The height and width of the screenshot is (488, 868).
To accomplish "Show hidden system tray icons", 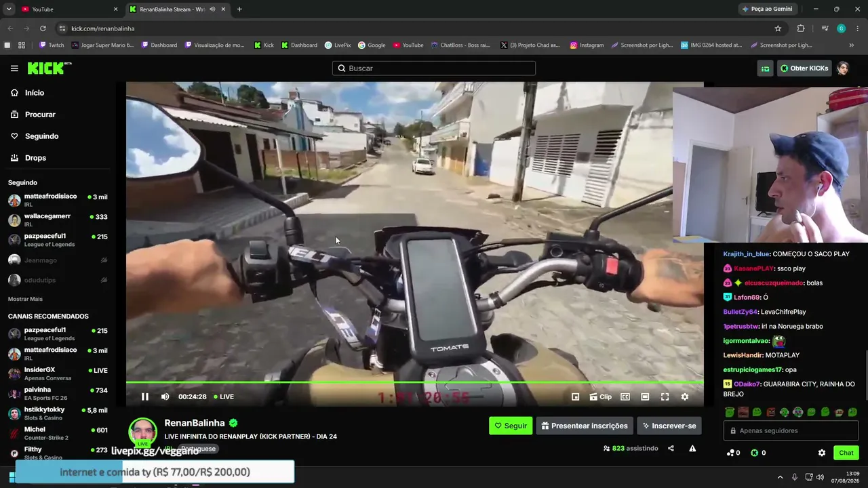I will [780, 477].
